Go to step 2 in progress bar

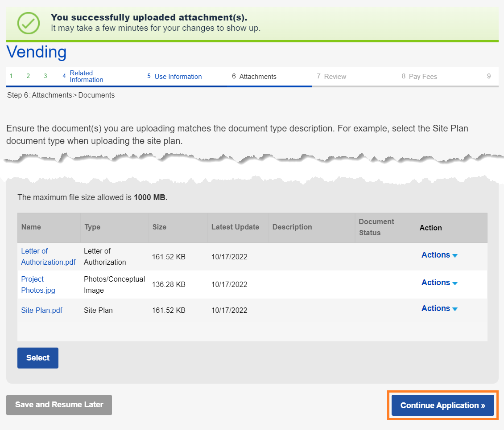pyautogui.click(x=28, y=76)
